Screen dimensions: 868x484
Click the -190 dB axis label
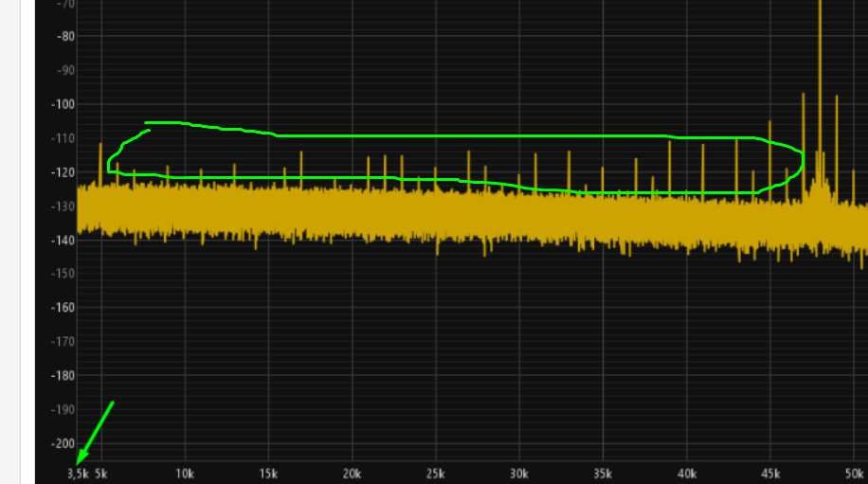63,410
